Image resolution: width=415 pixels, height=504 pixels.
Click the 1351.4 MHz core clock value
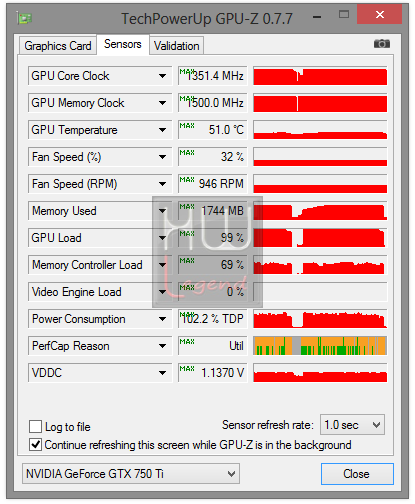(x=213, y=76)
